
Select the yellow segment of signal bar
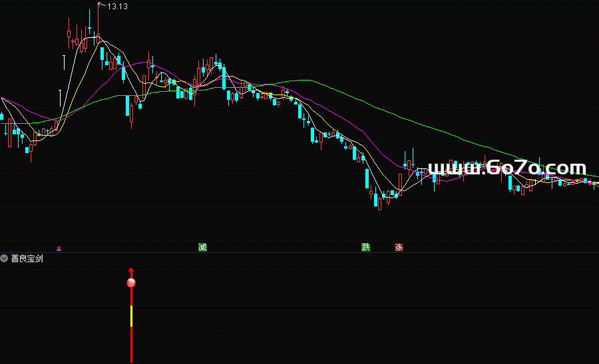(x=131, y=316)
